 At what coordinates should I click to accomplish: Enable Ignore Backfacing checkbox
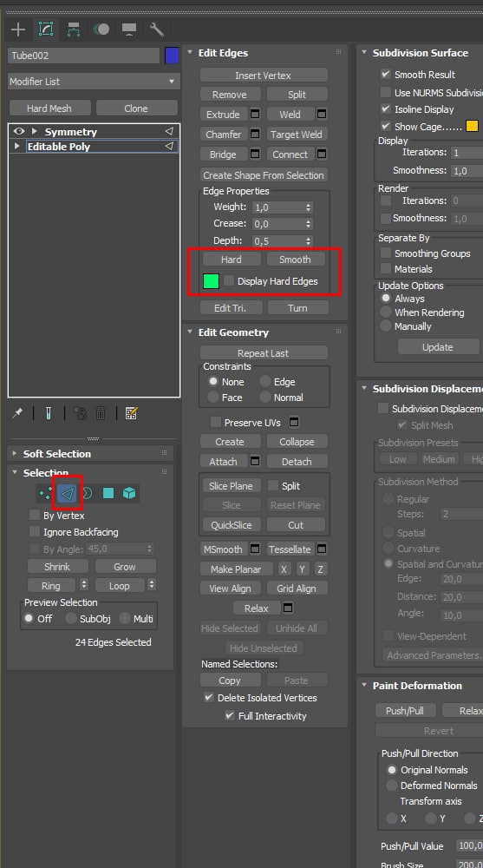[x=35, y=532]
